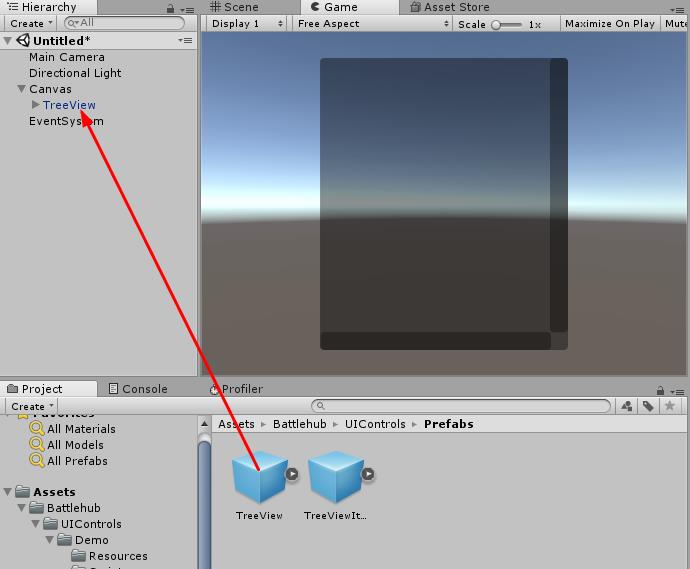Select Main Camera in the Hierarchy
Viewport: 690px width, 569px height.
[67, 57]
